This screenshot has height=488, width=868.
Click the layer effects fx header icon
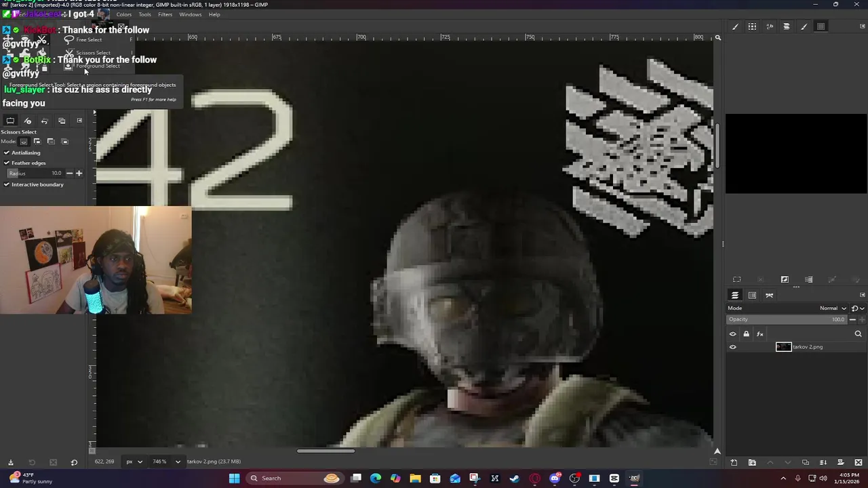pyautogui.click(x=760, y=333)
